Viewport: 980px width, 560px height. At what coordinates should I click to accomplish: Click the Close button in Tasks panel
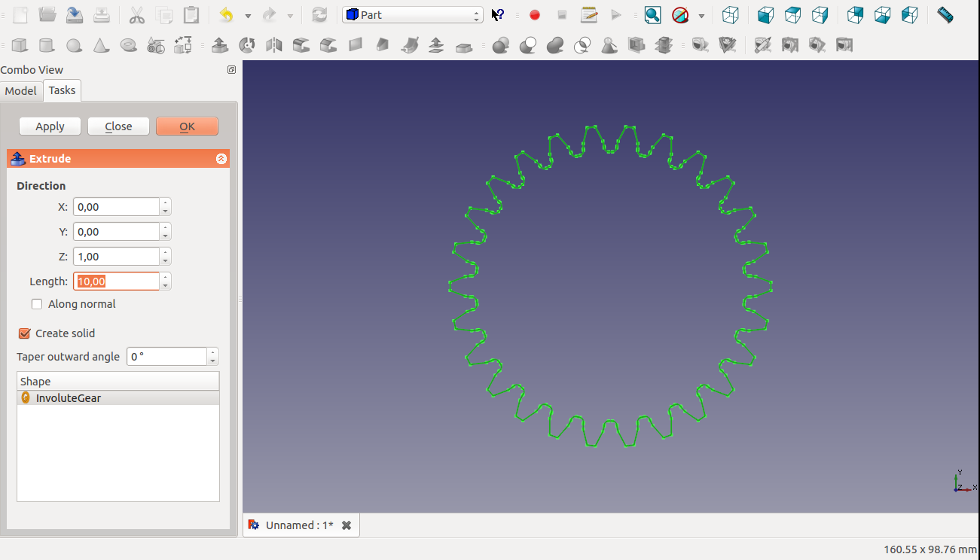118,126
